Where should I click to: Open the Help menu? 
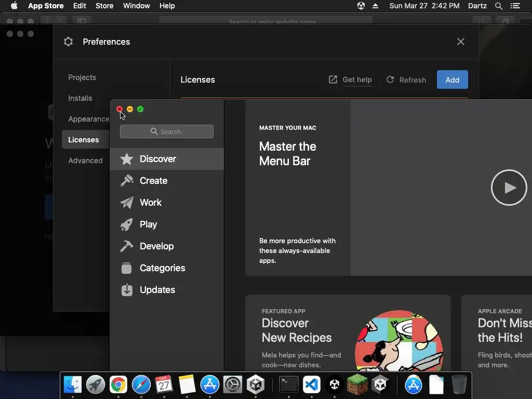click(167, 6)
